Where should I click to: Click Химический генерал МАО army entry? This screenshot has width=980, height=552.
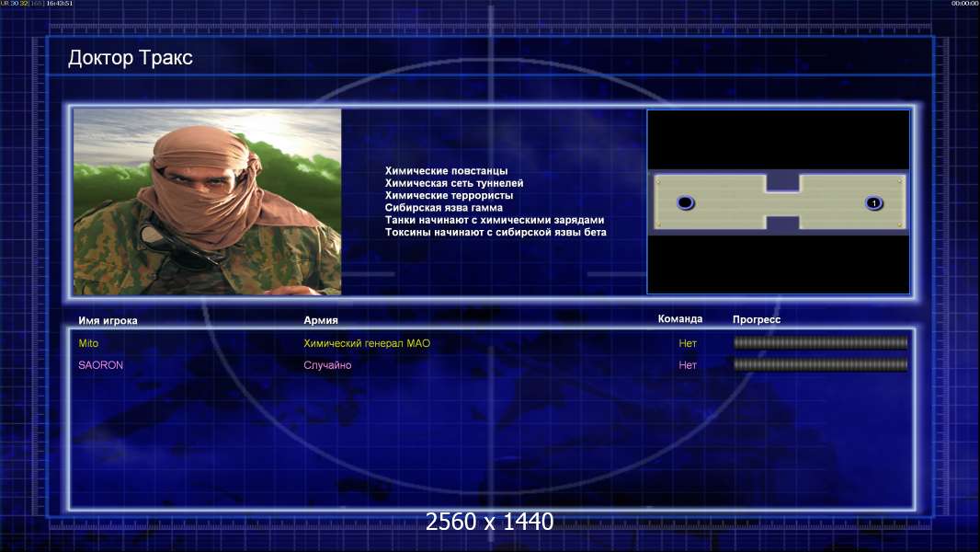pyautogui.click(x=367, y=343)
